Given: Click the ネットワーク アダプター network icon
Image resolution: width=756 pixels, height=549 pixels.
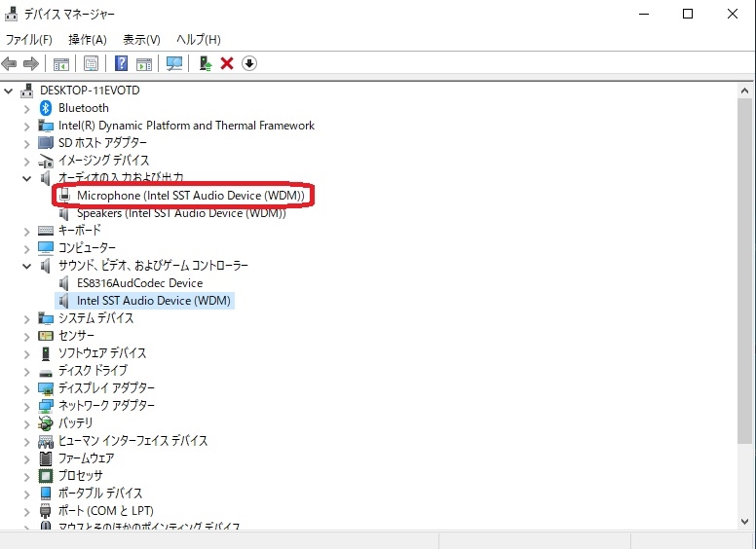Looking at the screenshot, I should 46,406.
